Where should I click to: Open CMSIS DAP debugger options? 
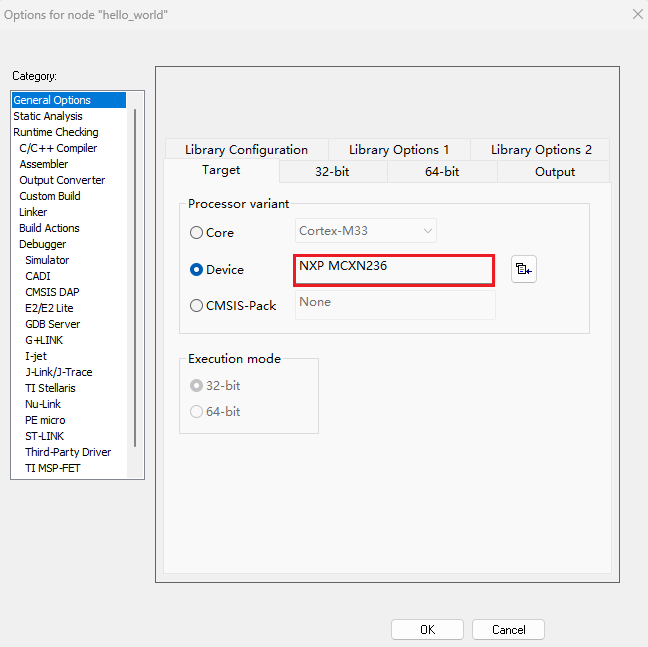tap(54, 292)
